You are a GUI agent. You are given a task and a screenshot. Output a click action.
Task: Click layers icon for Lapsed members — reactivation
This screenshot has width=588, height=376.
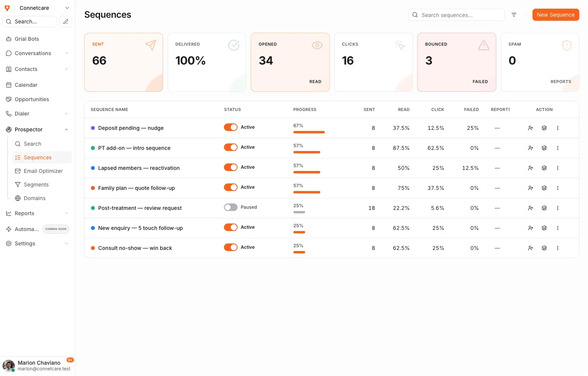click(544, 168)
